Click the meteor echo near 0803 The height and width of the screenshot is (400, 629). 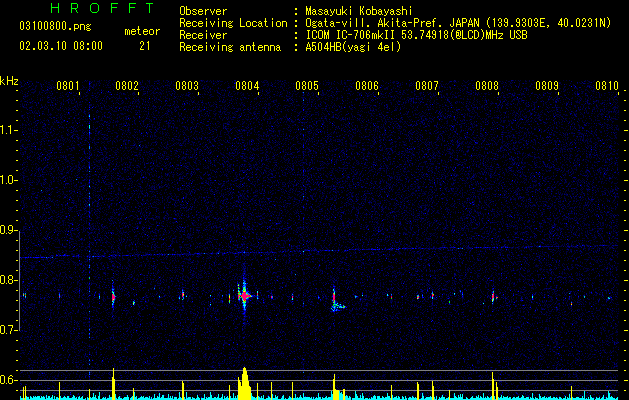(x=183, y=295)
